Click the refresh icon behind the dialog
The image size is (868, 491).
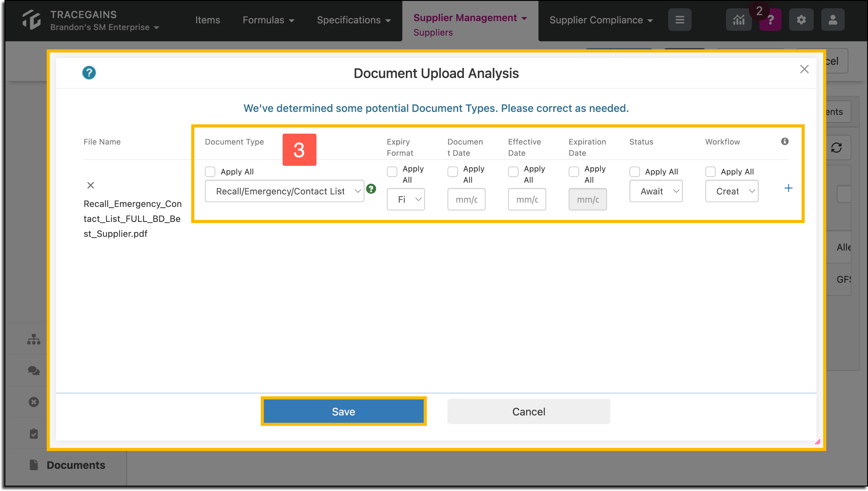pos(836,147)
